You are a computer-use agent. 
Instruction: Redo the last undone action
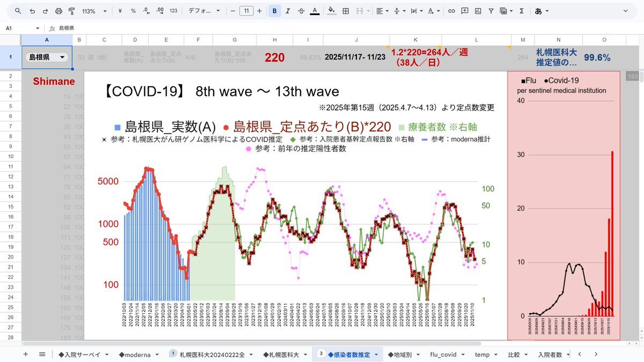[45, 11]
